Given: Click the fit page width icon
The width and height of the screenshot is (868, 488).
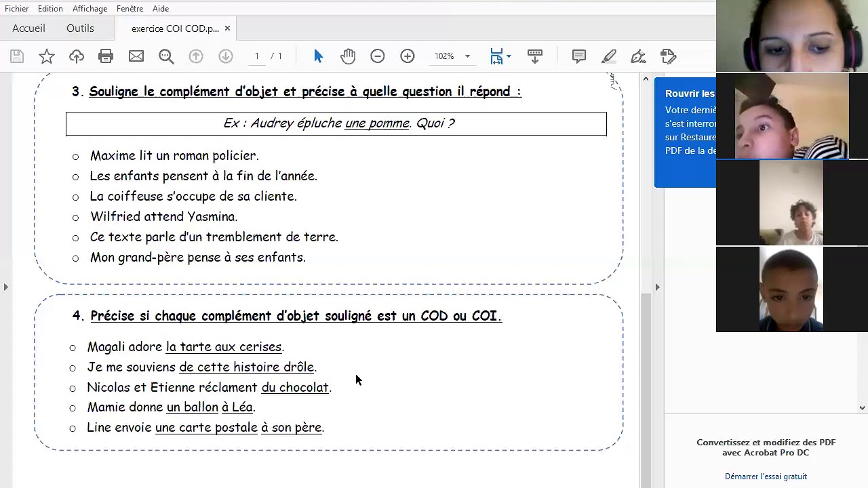Looking at the screenshot, I should 496,56.
